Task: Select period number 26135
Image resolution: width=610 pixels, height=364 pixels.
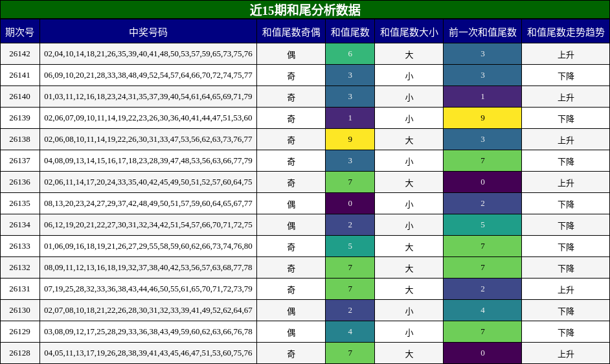Action: pos(20,203)
